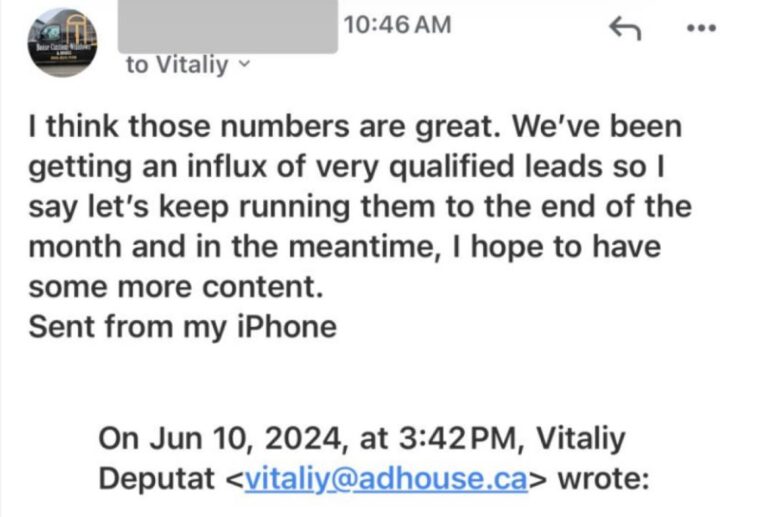
Task: Click the 10:46 AM timestamp
Action: click(397, 24)
